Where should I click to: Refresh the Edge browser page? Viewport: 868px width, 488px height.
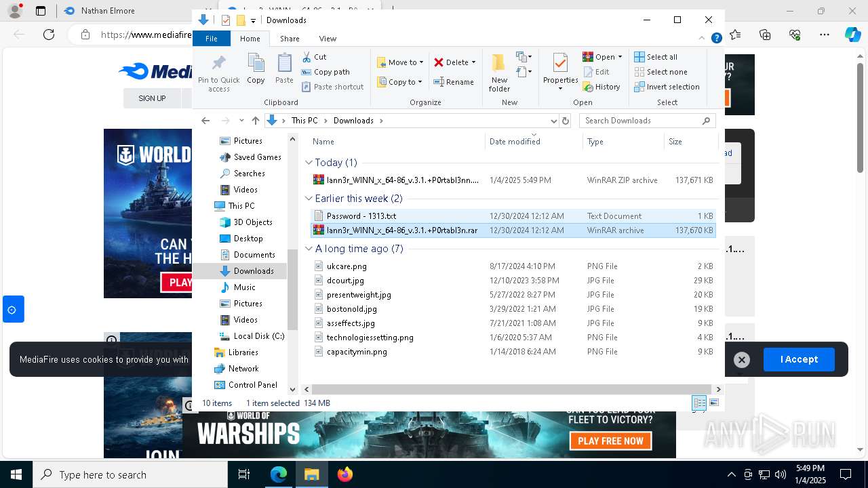click(49, 35)
